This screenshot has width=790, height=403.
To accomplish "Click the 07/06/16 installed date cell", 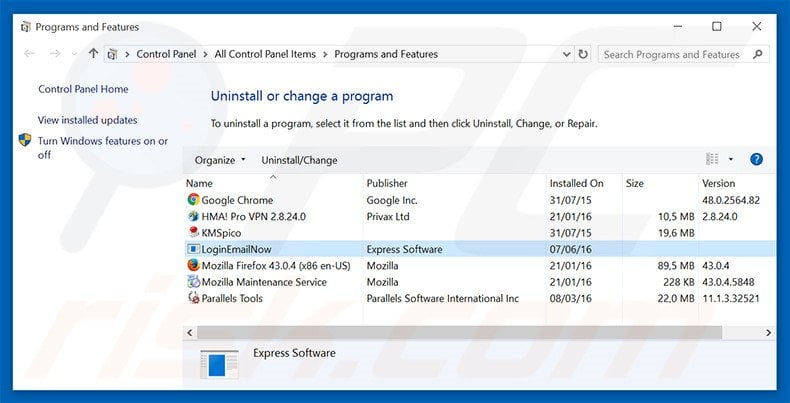I will [x=570, y=249].
